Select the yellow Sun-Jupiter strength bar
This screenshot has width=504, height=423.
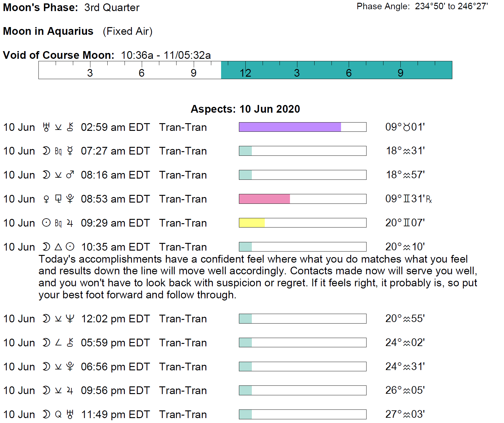252,223
